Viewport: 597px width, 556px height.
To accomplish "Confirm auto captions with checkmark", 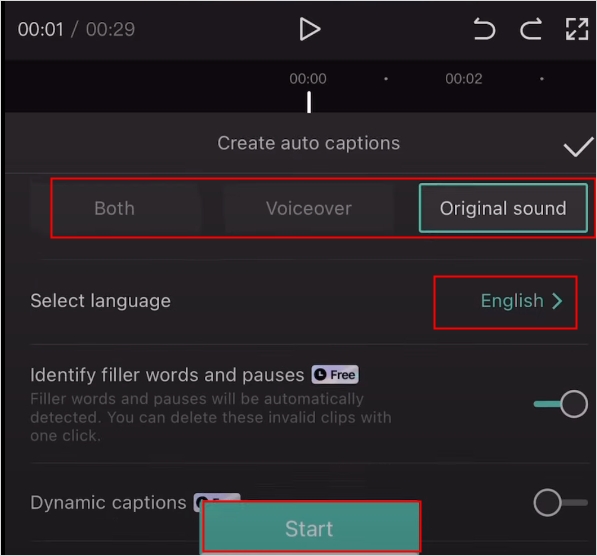I will [578, 146].
